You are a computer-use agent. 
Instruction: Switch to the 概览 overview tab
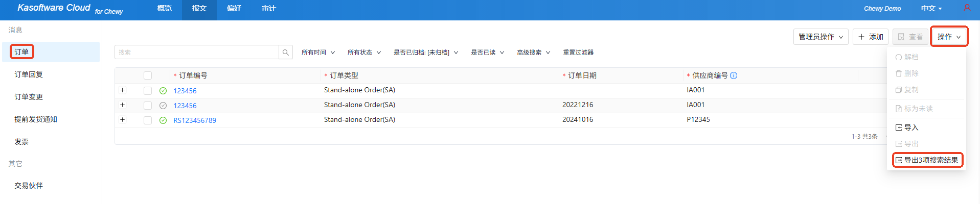(x=165, y=9)
